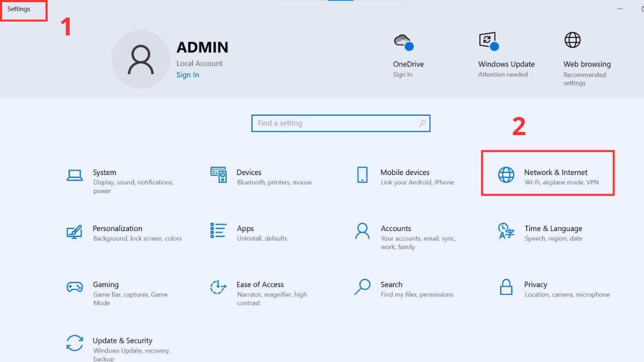The width and height of the screenshot is (644, 362).
Task: Click 'Speech, region, date' description
Action: click(553, 239)
